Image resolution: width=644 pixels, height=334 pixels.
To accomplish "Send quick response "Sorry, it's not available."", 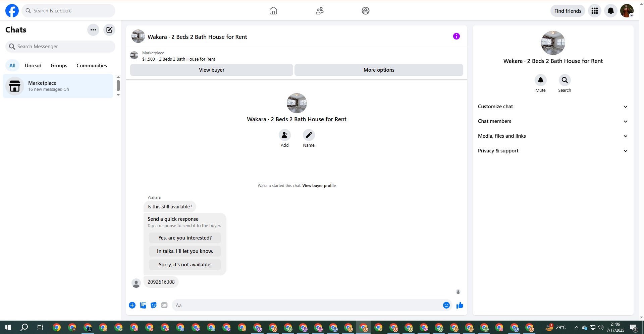I will 185,265.
